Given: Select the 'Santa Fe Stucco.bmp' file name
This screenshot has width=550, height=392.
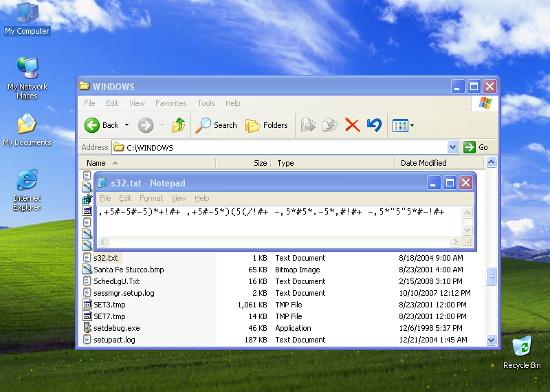Looking at the screenshot, I should tap(129, 270).
